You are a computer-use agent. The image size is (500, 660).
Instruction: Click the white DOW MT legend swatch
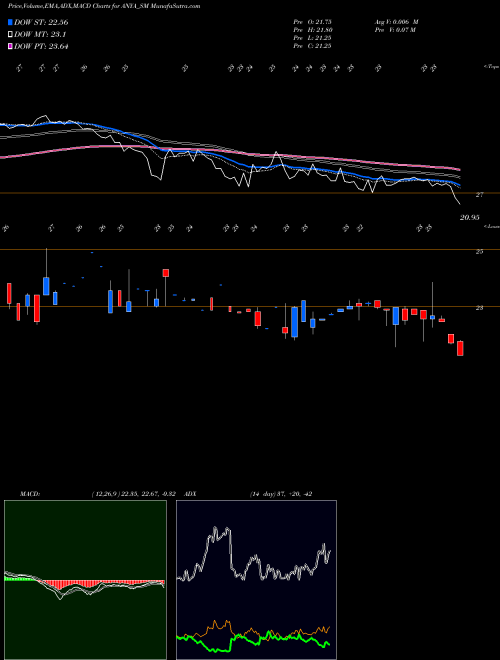10,35
